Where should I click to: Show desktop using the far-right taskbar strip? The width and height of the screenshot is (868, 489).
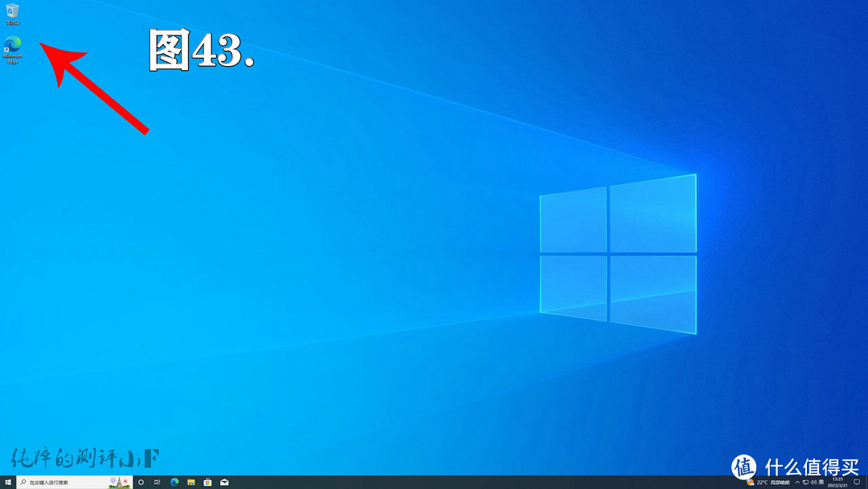[x=866, y=483]
